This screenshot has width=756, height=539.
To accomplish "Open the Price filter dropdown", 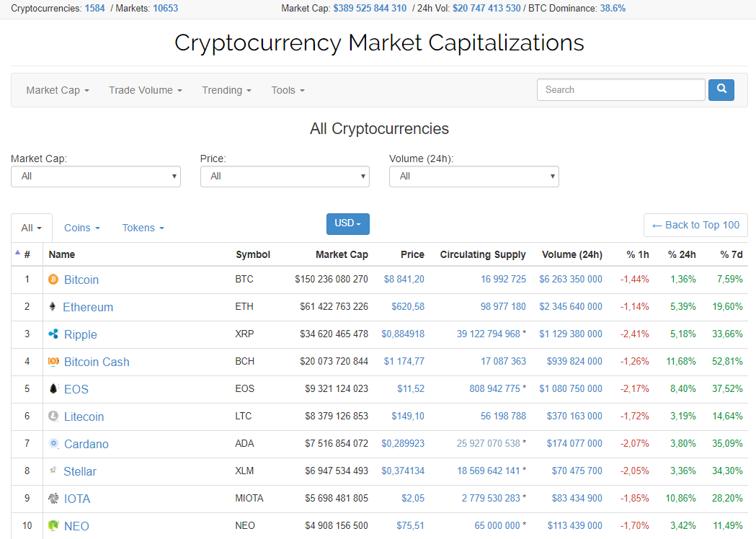I will 285,177.
